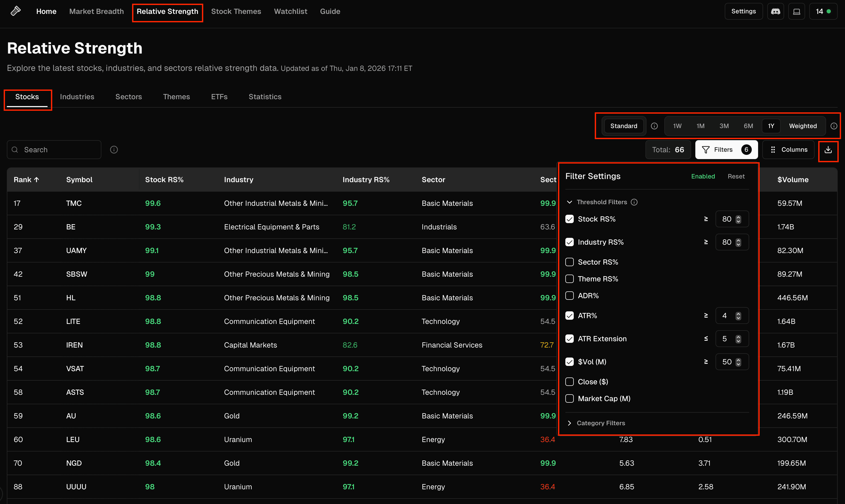Open the Columns selector dropdown
The image size is (845, 504).
pyautogui.click(x=788, y=150)
